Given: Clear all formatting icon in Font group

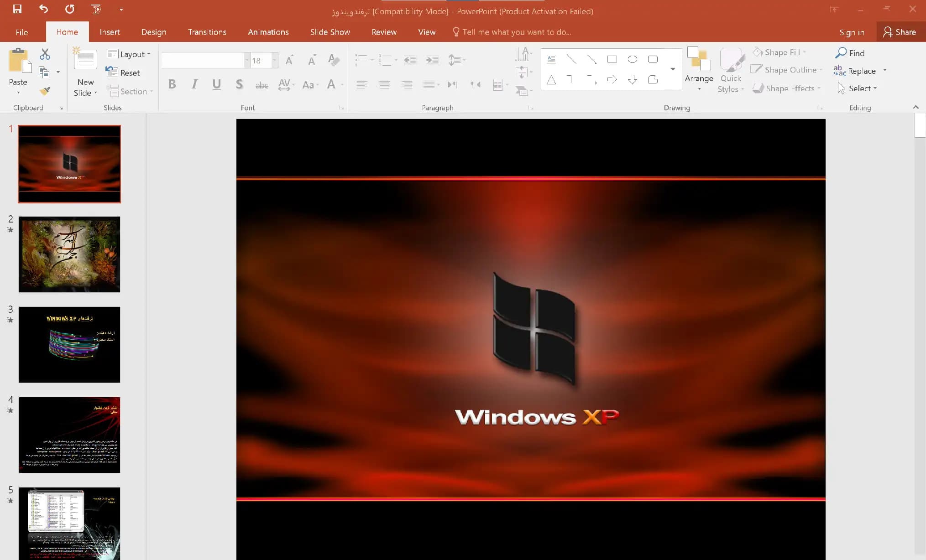Looking at the screenshot, I should [334, 60].
